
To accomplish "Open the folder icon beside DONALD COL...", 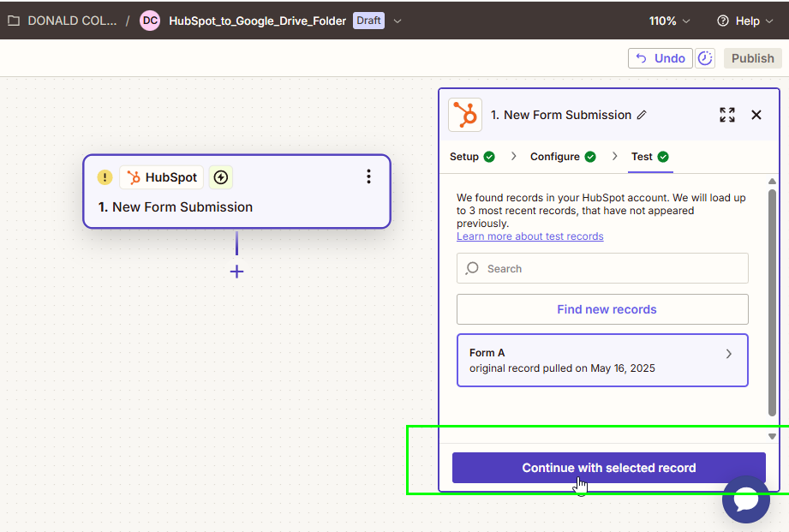I will click(x=14, y=21).
